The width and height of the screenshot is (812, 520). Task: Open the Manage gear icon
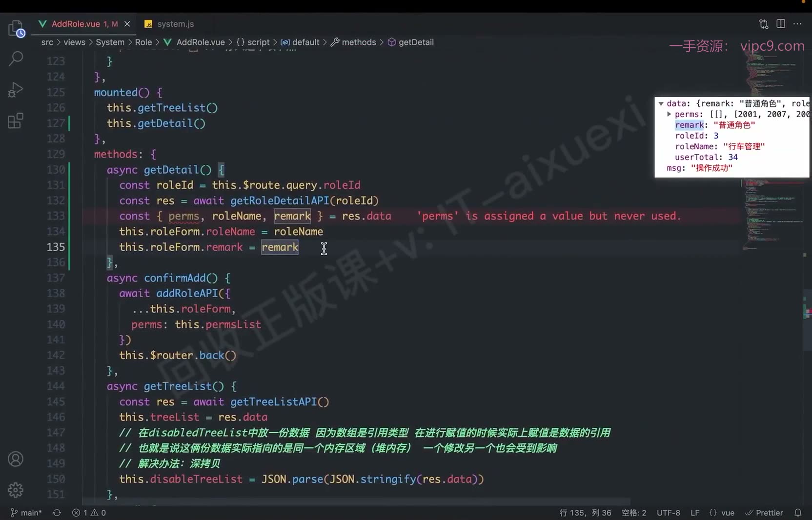[16, 490]
